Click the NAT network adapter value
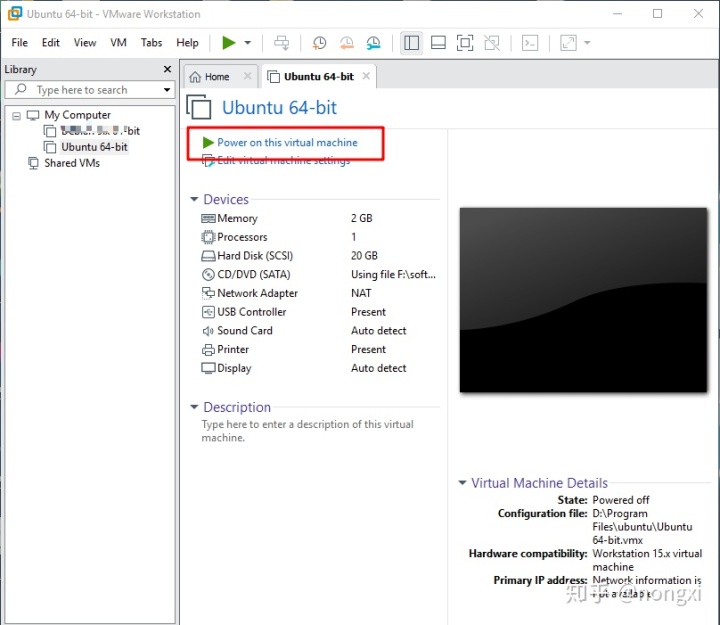 [361, 293]
